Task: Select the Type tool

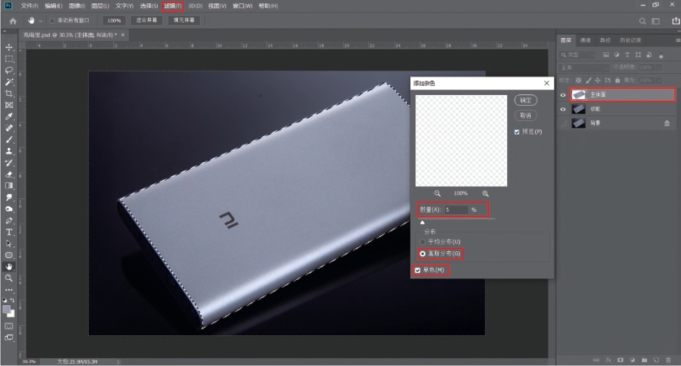Action: [x=9, y=232]
